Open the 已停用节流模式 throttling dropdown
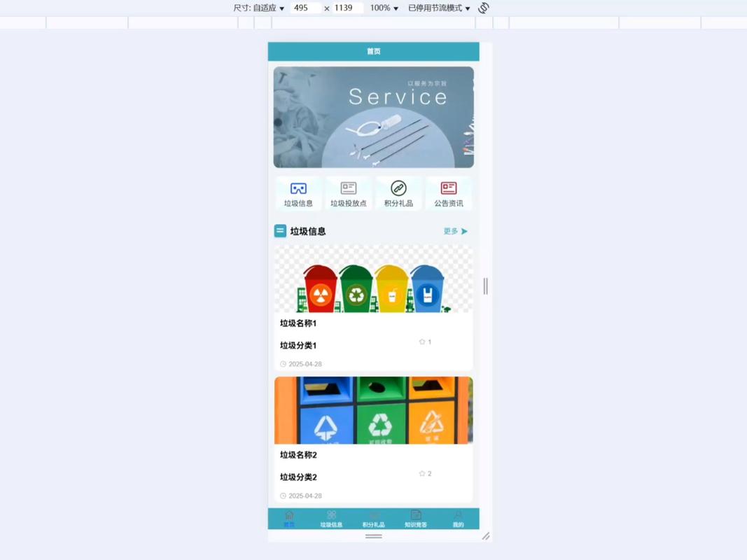 [439, 8]
